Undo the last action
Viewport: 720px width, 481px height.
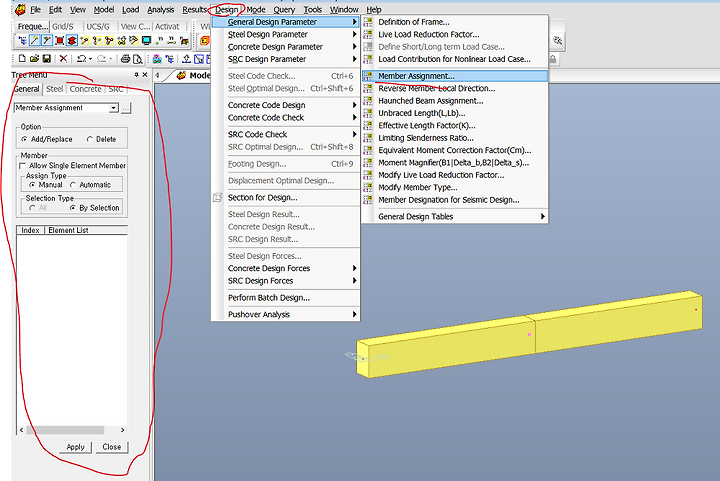point(81,58)
